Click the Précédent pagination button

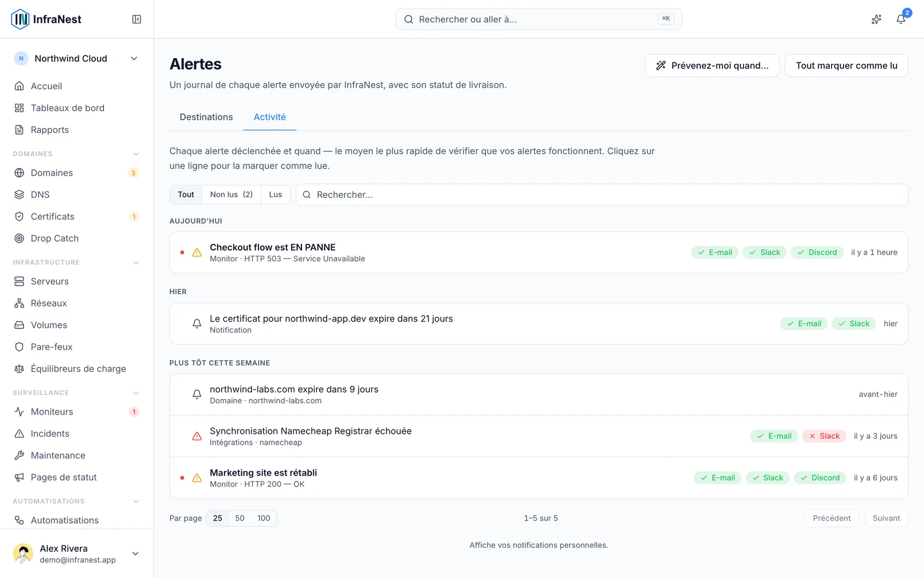coord(831,518)
